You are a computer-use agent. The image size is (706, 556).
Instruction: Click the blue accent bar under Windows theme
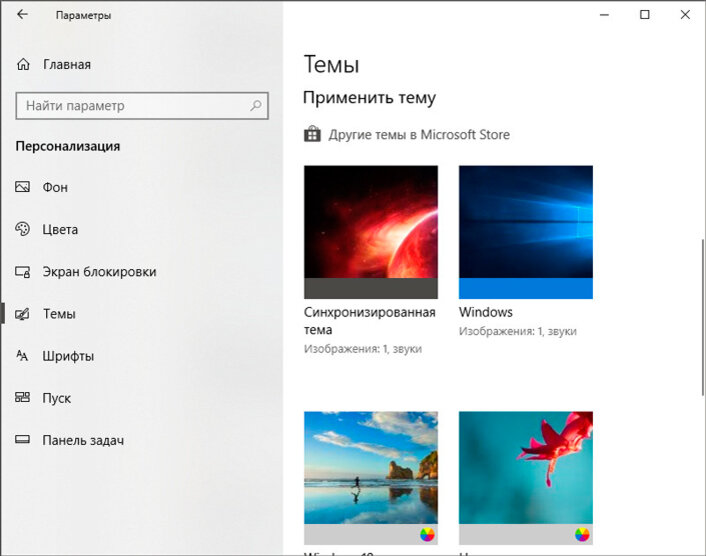click(525, 289)
